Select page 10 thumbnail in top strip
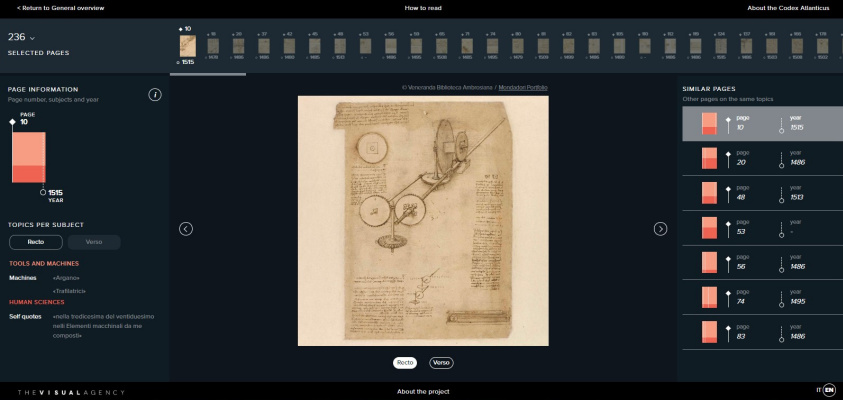Viewport: 843px width, 400px height. point(188,46)
